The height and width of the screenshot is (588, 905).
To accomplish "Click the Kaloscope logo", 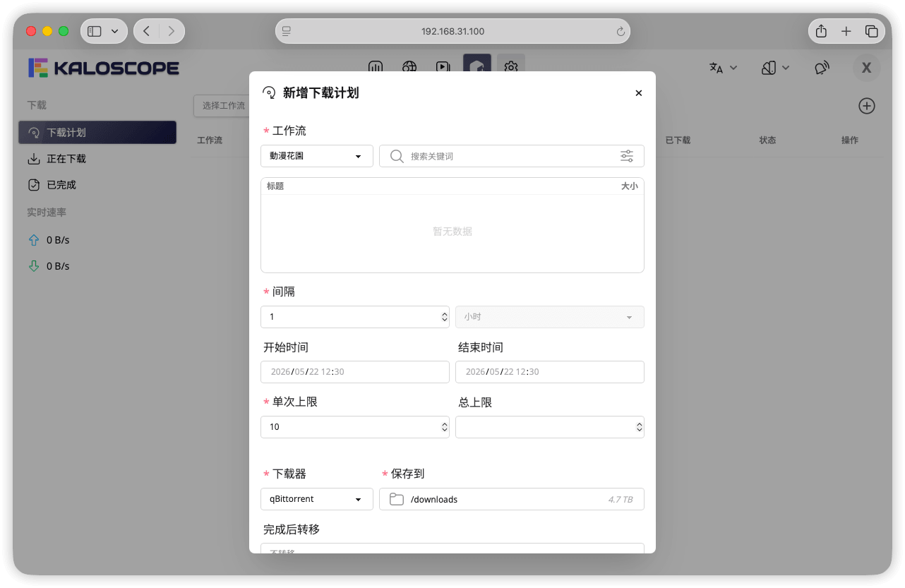I will tap(104, 68).
